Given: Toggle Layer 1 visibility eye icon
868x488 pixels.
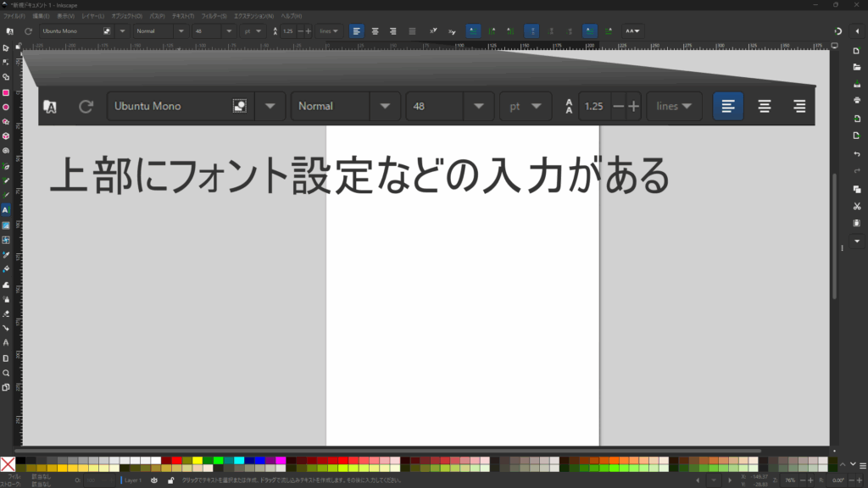Looking at the screenshot, I should 155,480.
